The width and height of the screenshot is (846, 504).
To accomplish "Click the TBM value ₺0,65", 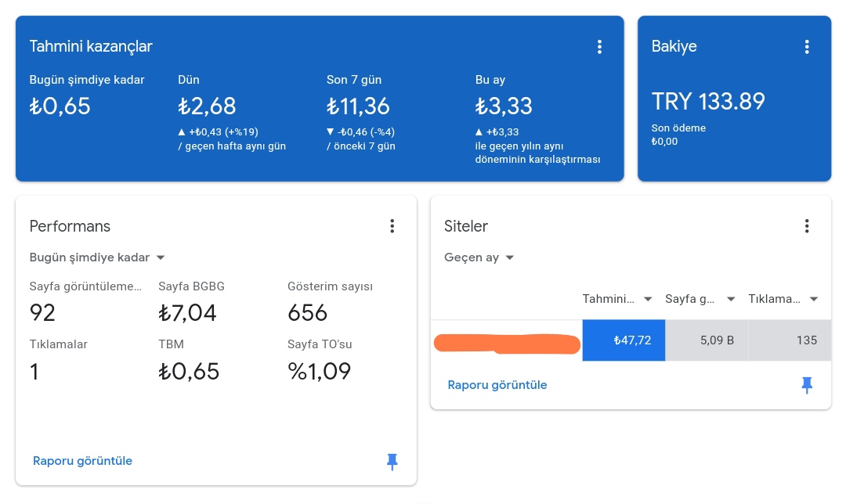I will point(189,372).
